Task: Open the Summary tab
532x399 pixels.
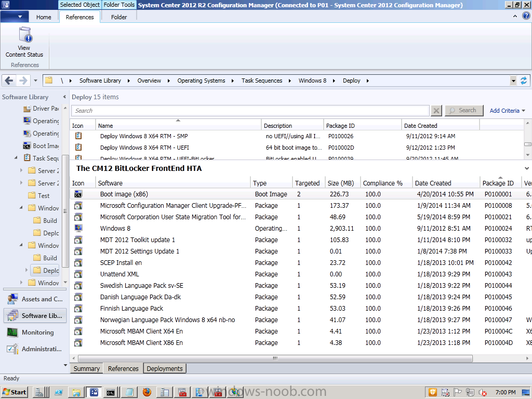Action: tap(87, 368)
